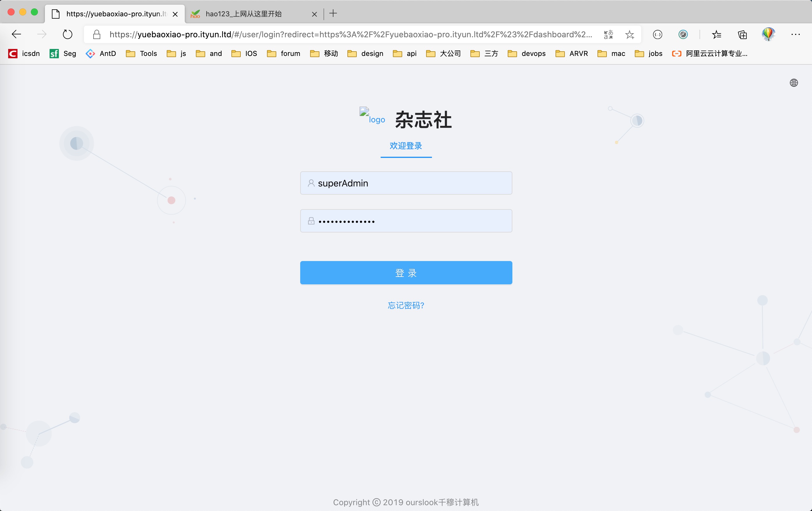Open the collections icon

click(742, 34)
